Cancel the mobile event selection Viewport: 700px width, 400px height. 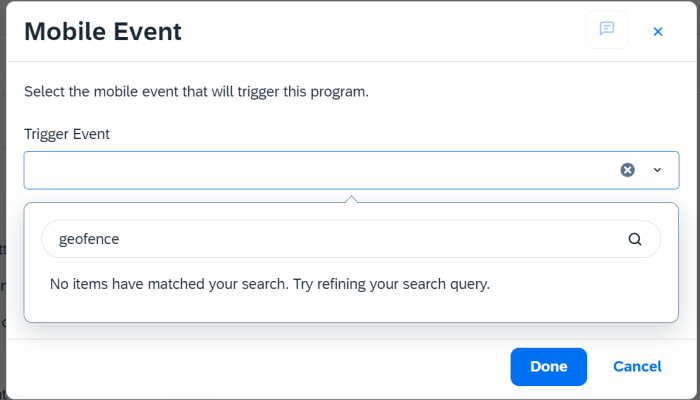(x=637, y=367)
